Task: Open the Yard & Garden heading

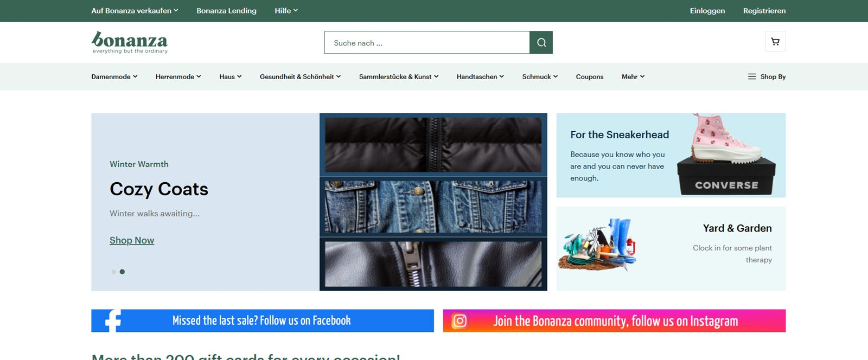Action: click(737, 228)
